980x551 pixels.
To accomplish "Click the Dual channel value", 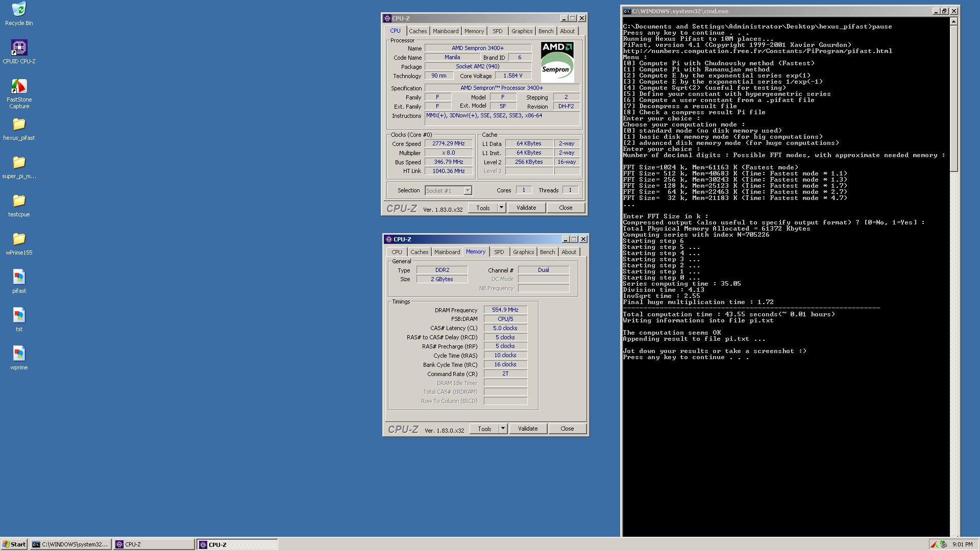I will pos(544,270).
